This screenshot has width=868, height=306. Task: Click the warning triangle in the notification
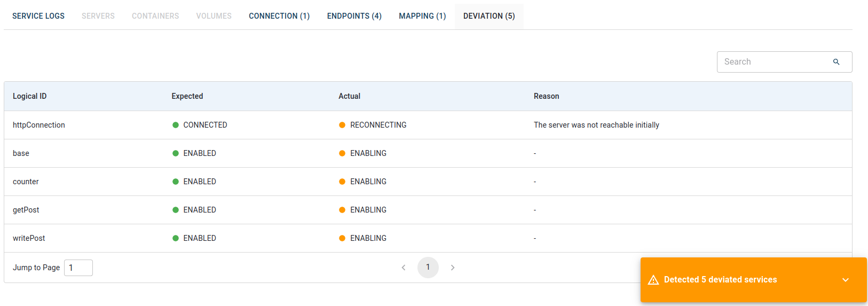[x=653, y=280]
